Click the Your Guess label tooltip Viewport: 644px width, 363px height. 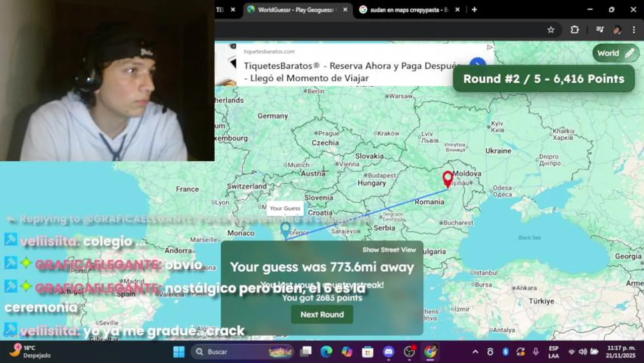285,208
